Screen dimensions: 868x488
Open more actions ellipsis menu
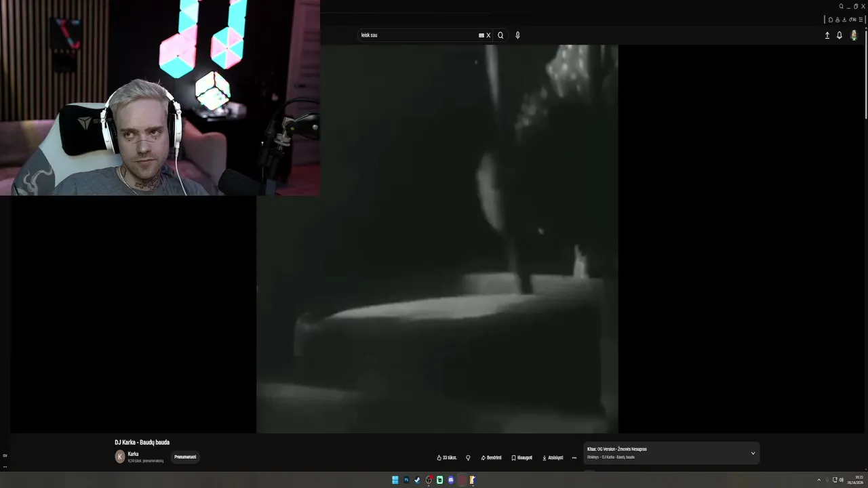click(574, 457)
